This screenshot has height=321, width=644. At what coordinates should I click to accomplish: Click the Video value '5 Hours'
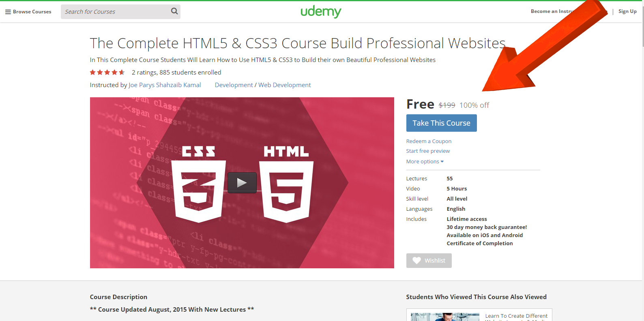[x=457, y=188]
